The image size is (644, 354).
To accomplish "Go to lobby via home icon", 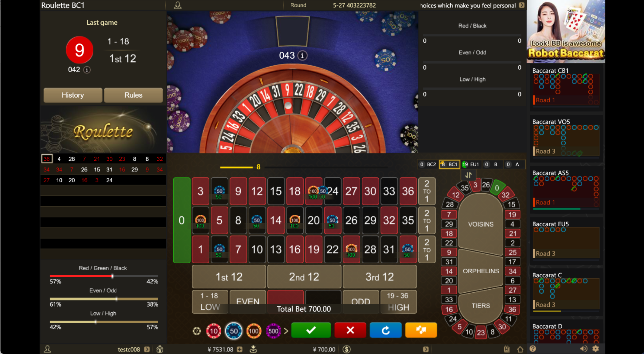I will pos(520,349).
